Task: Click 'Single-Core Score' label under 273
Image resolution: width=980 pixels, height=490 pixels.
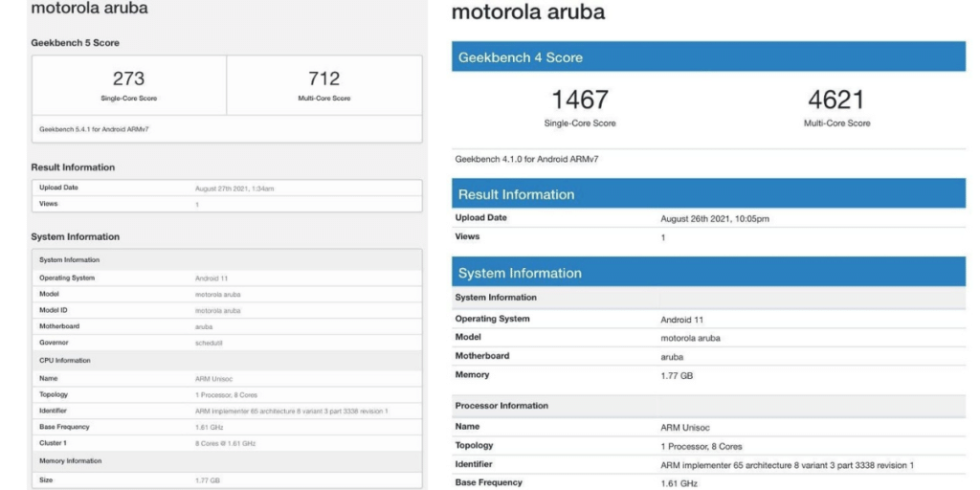Action: pyautogui.click(x=129, y=99)
